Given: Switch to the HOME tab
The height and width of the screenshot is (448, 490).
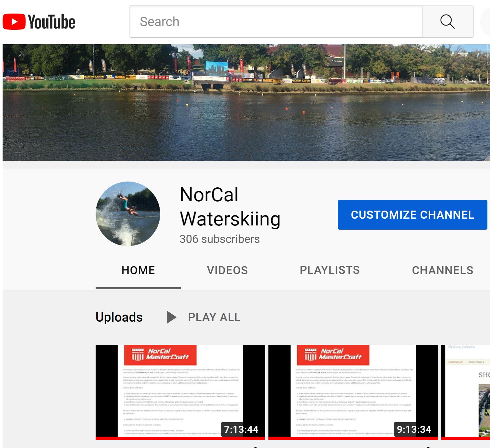Looking at the screenshot, I should point(138,270).
